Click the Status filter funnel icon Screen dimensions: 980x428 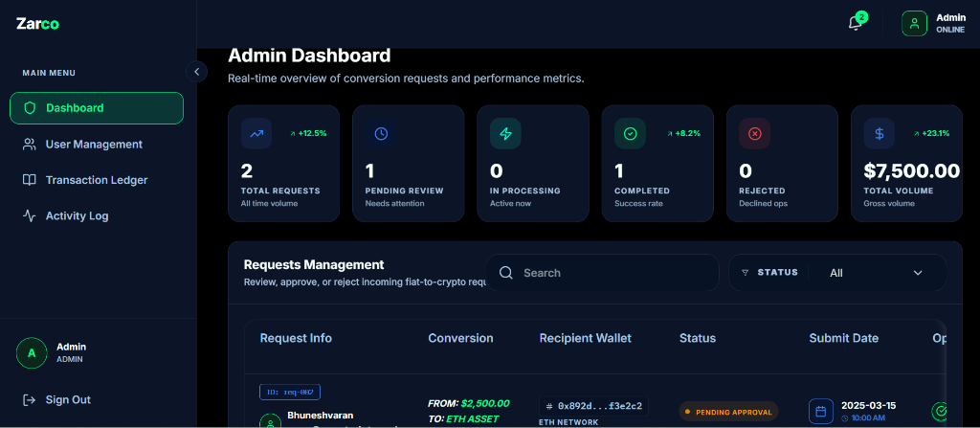click(745, 273)
